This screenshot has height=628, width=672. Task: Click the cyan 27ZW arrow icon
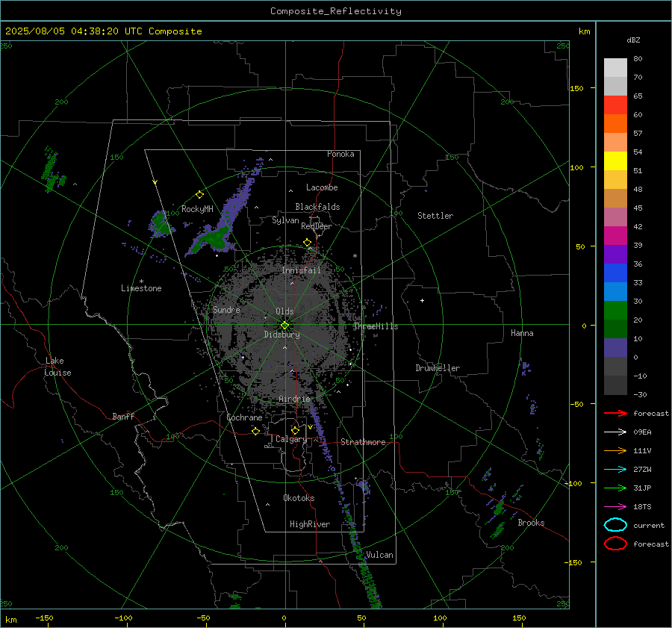coord(615,470)
